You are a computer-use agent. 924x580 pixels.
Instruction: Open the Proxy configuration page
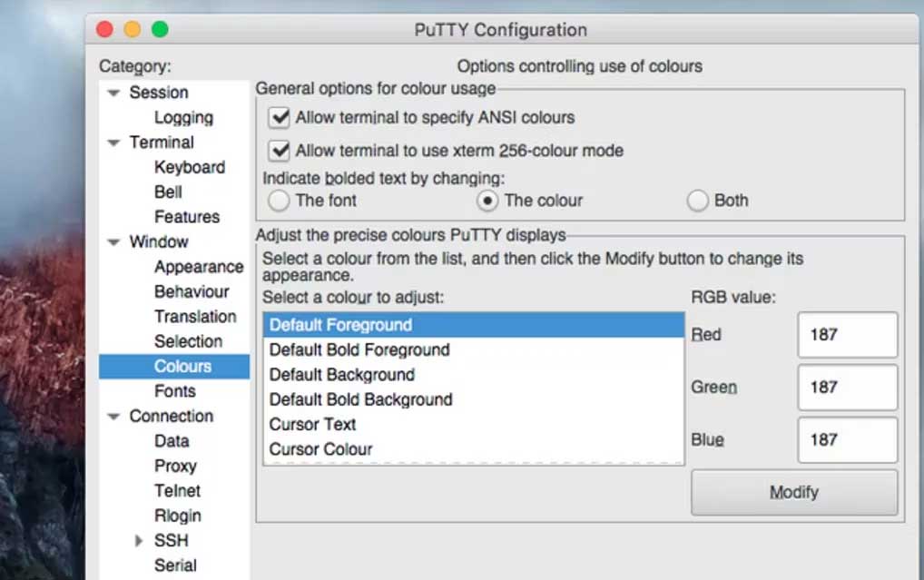click(176, 466)
